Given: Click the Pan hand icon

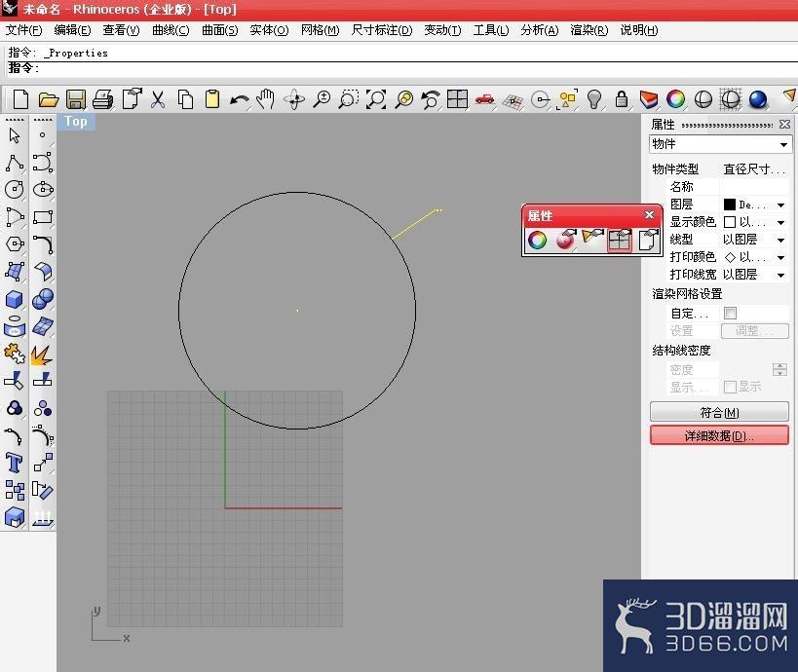Looking at the screenshot, I should [x=266, y=99].
